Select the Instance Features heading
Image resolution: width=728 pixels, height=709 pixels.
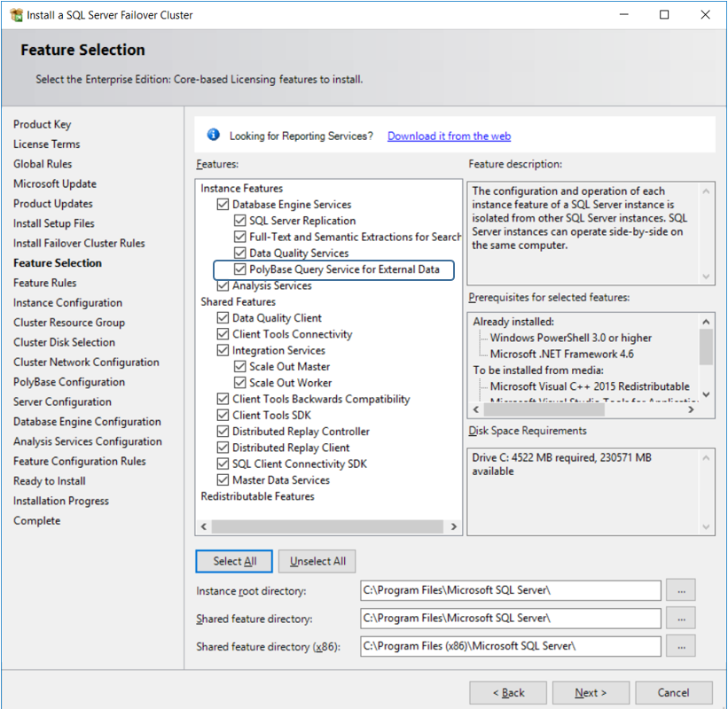(241, 189)
